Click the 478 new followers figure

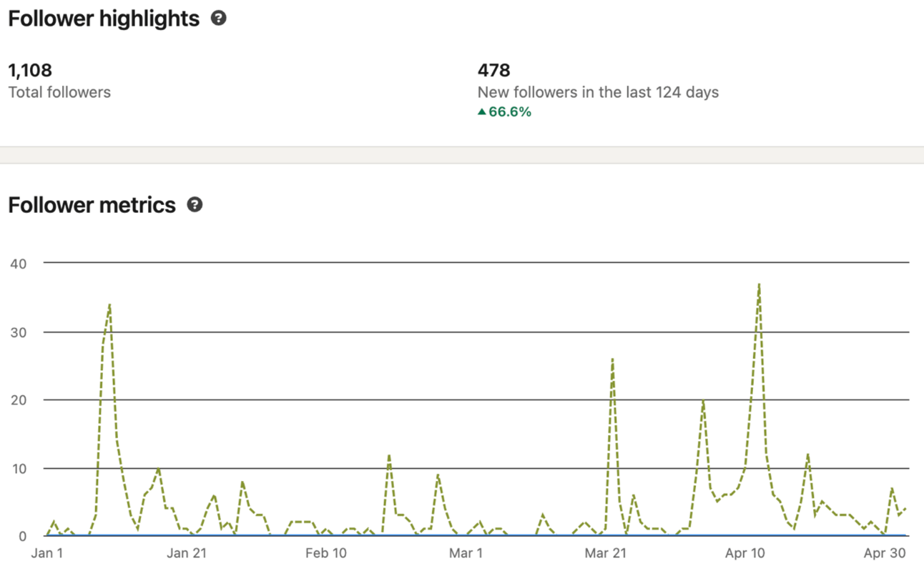click(x=493, y=70)
